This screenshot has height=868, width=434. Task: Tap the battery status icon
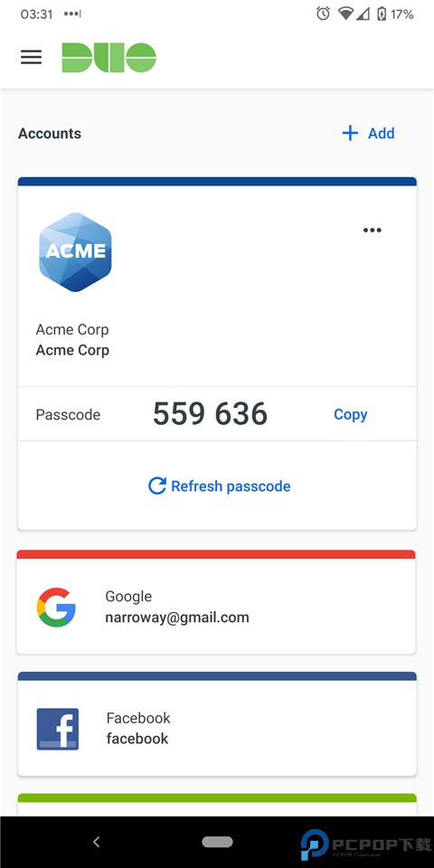click(x=382, y=14)
